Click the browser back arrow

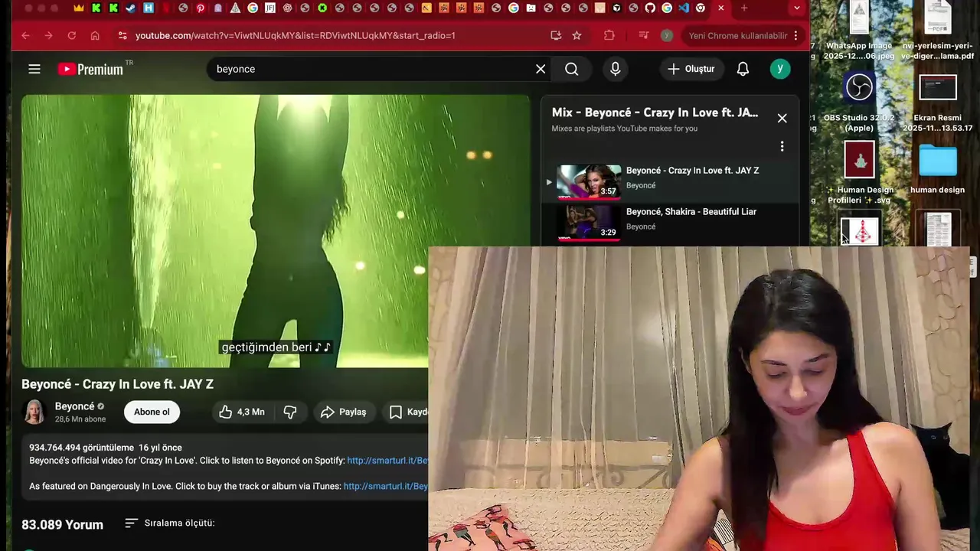tap(25, 35)
